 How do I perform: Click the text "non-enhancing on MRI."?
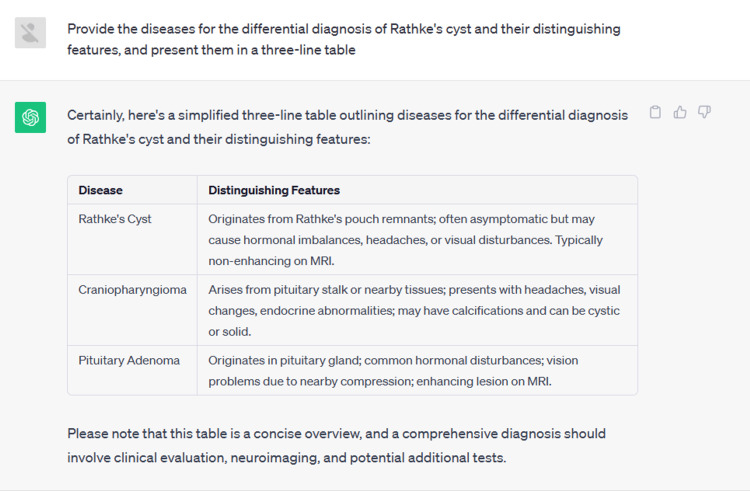271,261
